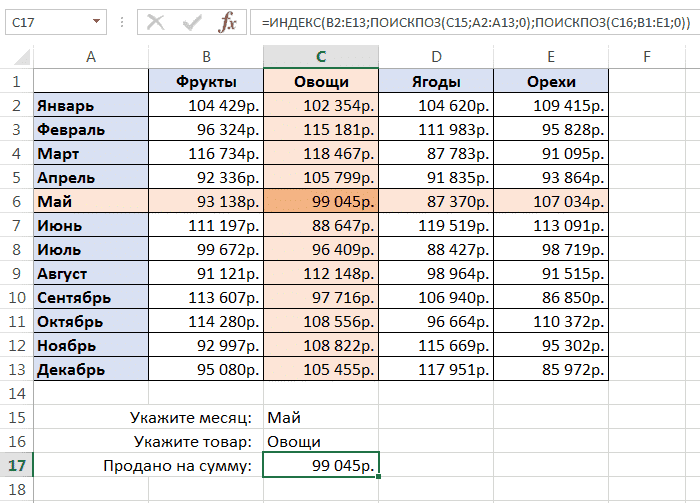Select the Декабрь cell
The height and width of the screenshot is (503, 700).
[x=91, y=370]
